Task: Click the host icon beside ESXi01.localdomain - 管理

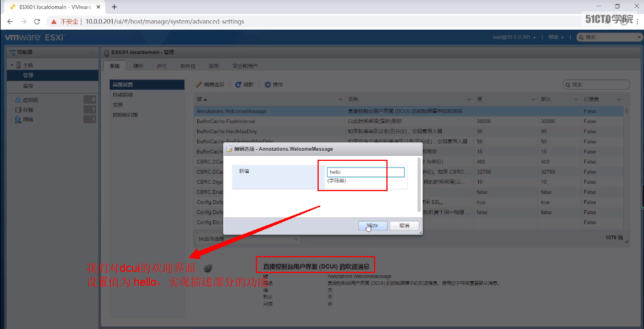Action: tap(107, 52)
